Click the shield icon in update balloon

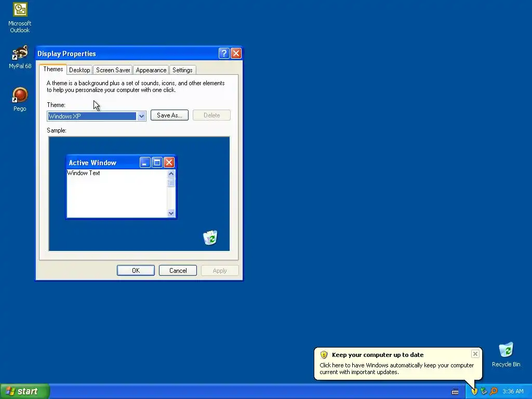(x=324, y=355)
